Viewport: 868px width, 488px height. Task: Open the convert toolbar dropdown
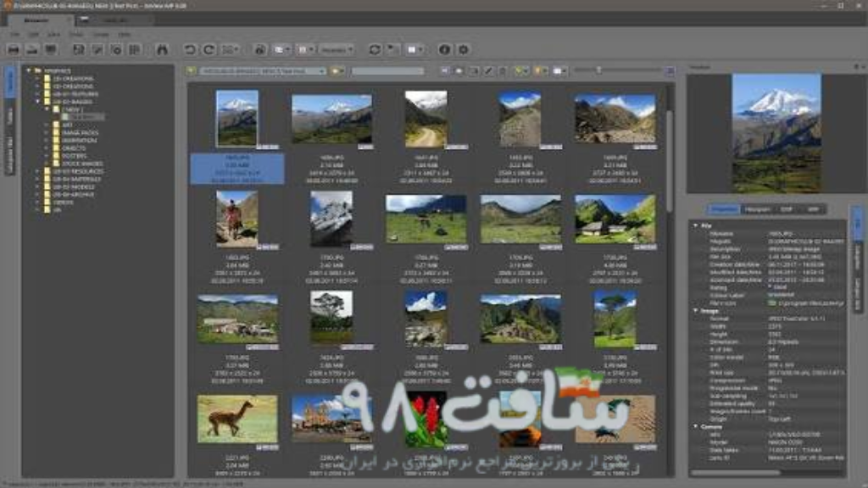[x=231, y=50]
